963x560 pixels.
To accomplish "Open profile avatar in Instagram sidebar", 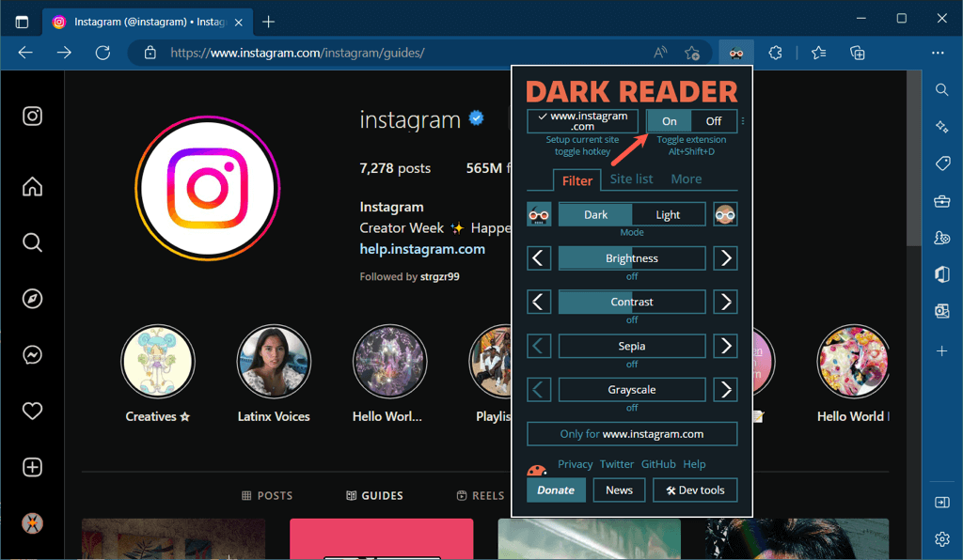I will click(x=33, y=523).
